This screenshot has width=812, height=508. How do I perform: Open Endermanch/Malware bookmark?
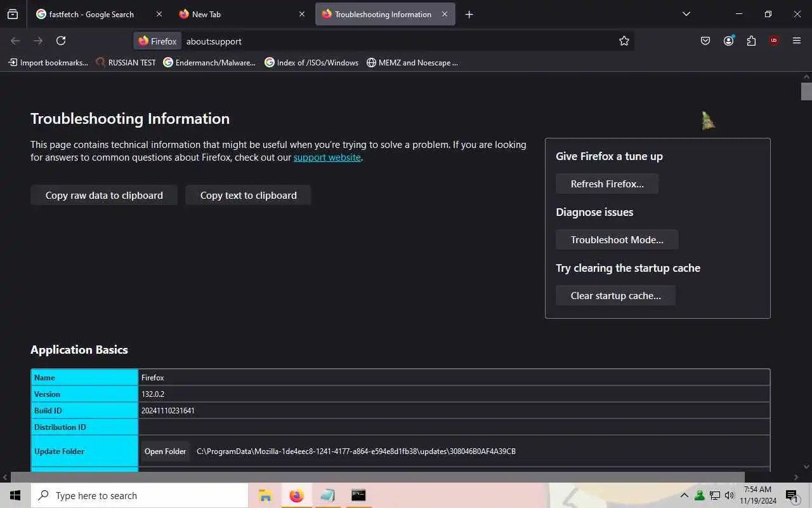(209, 63)
